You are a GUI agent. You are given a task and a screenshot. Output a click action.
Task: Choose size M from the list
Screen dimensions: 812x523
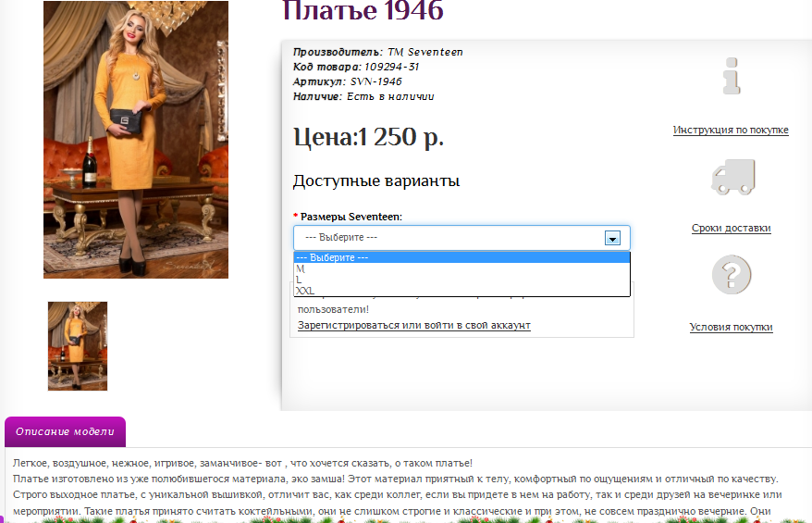(x=461, y=268)
